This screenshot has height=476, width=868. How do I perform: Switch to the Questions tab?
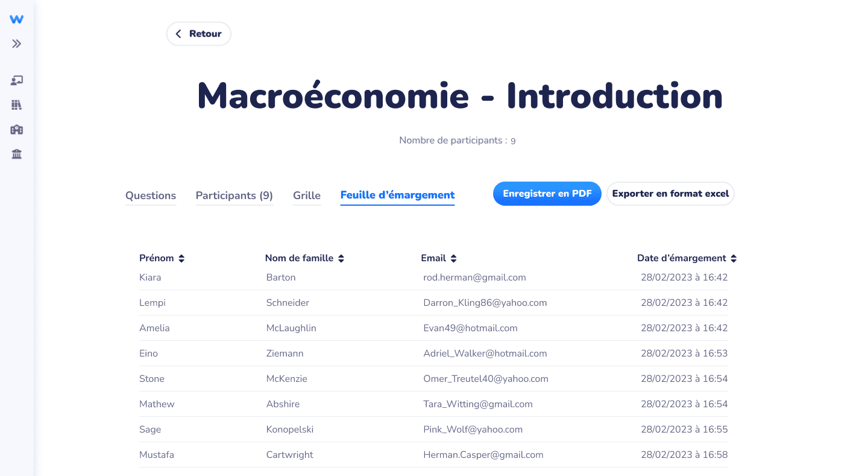point(151,195)
